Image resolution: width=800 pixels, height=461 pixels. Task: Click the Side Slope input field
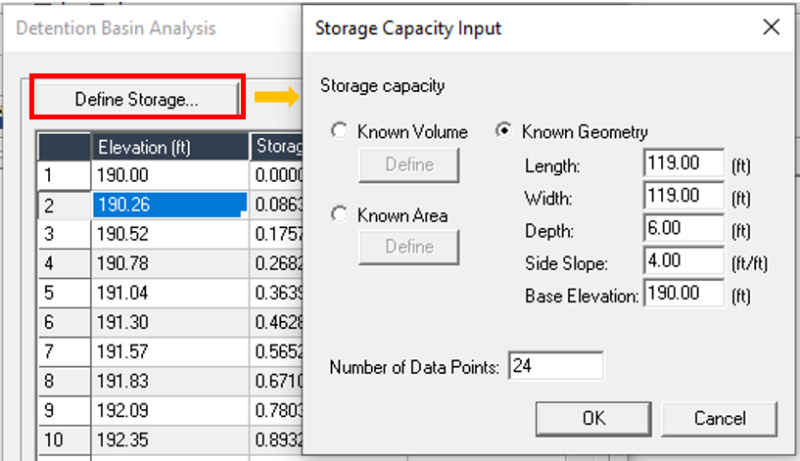click(684, 261)
